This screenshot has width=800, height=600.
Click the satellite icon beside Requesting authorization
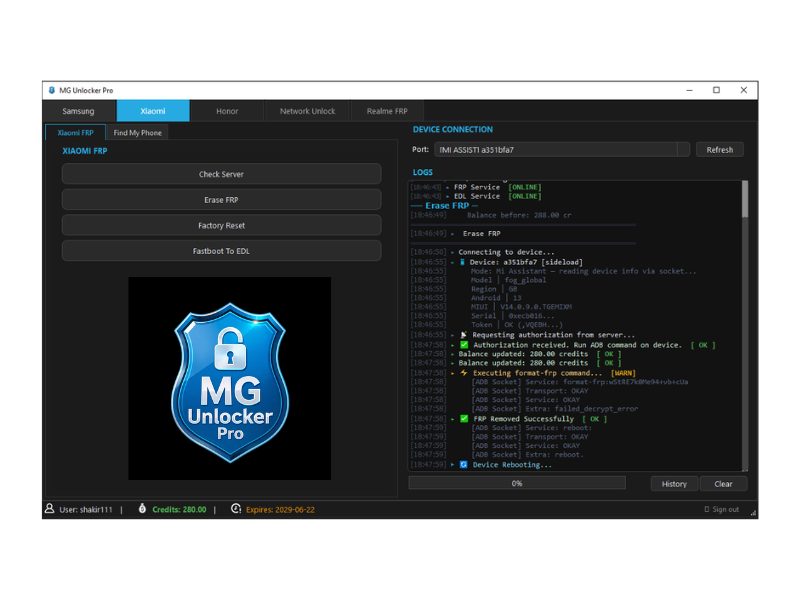464,335
